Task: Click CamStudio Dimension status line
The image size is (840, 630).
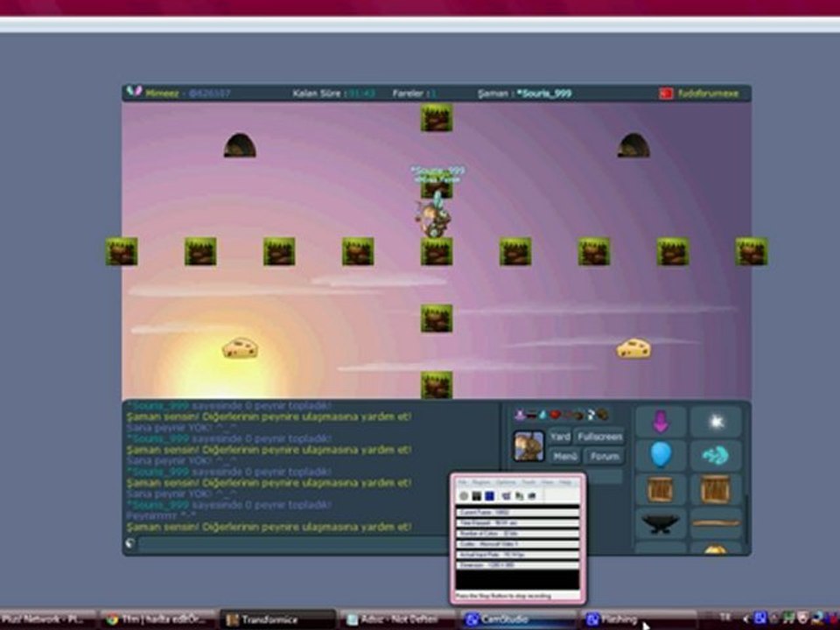Action: (x=517, y=565)
